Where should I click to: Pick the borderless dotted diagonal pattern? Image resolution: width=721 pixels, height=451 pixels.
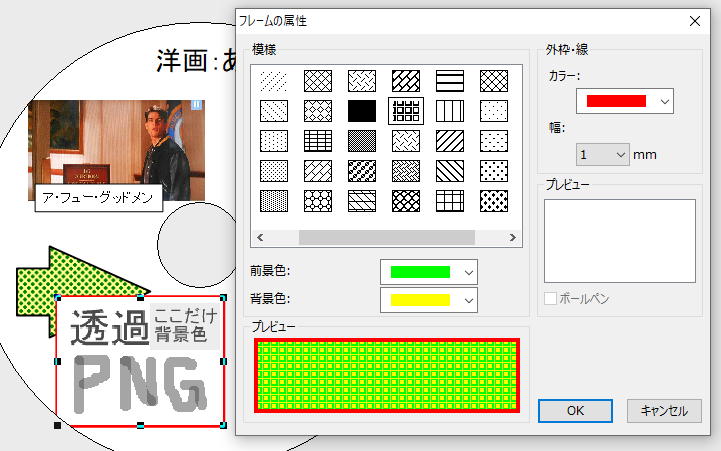tap(274, 81)
